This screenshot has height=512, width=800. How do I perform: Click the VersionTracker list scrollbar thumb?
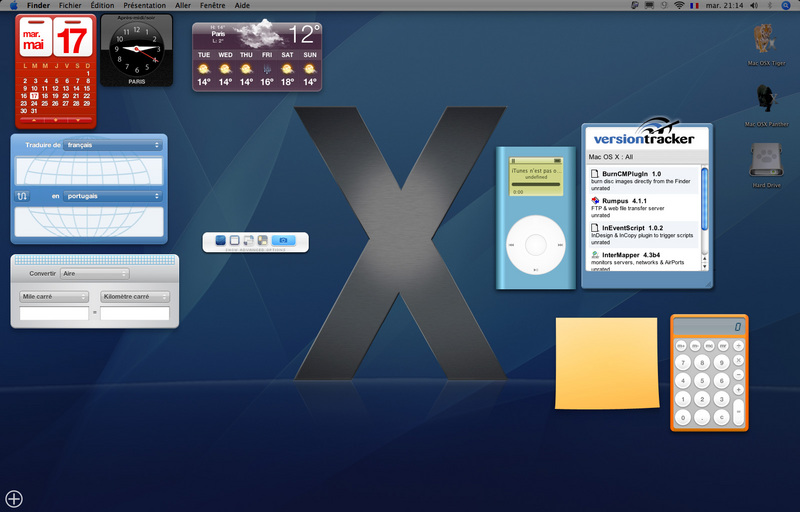pos(705,199)
